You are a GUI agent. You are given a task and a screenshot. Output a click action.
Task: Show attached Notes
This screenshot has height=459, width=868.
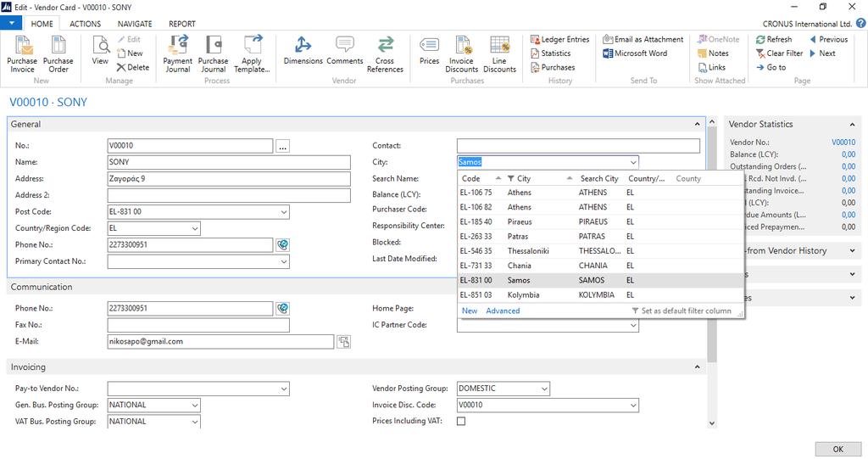pos(713,53)
